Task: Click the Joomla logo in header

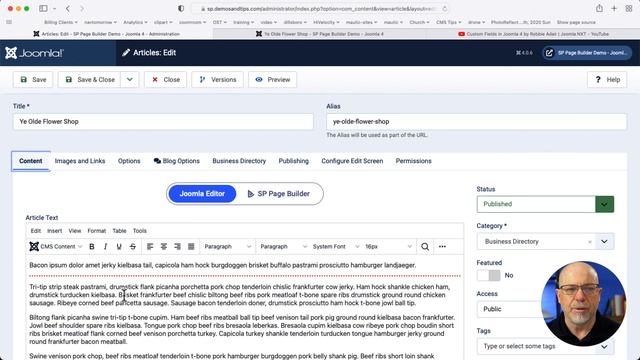Action: [x=34, y=53]
